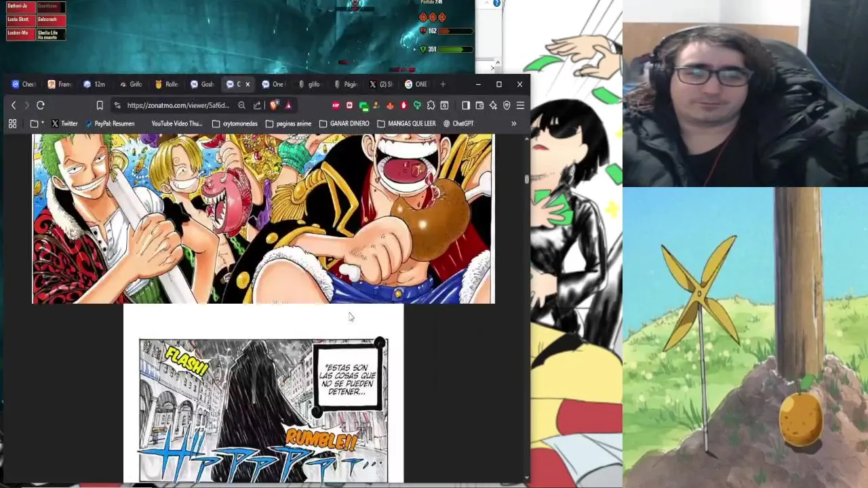Screen dimensions: 868x488
Task: Open the green ON extension icon
Action: 363,106
